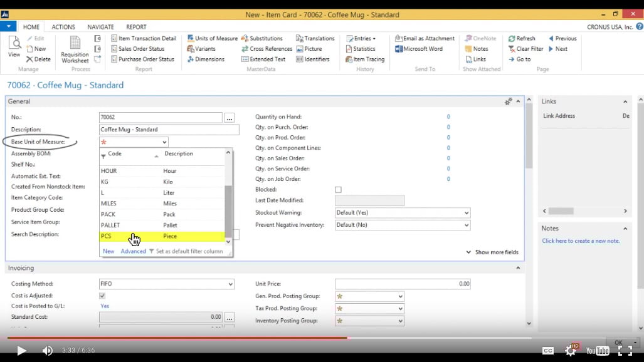Open the REPORT ribbon tab
The height and width of the screenshot is (362, 644).
(135, 26)
